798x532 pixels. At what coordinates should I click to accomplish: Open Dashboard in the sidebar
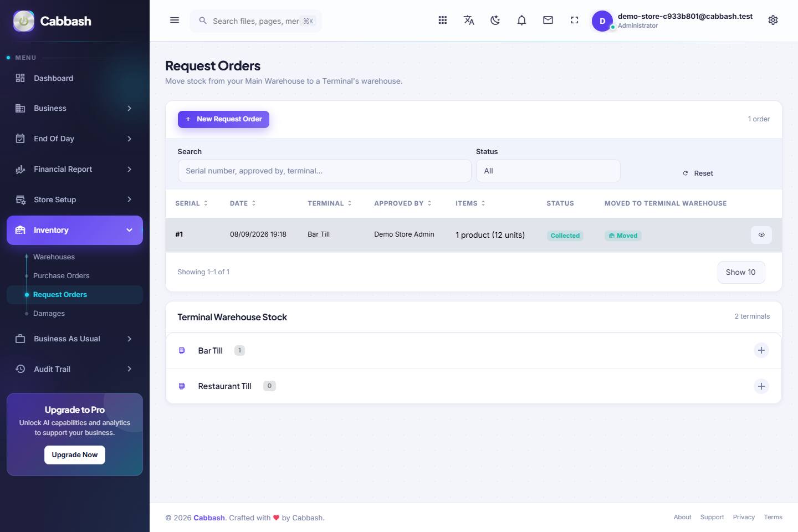pyautogui.click(x=75, y=78)
